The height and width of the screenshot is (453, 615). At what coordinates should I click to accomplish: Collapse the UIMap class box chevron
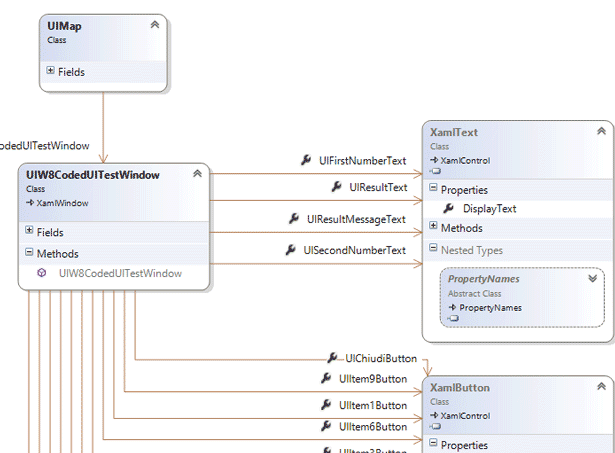point(154,24)
